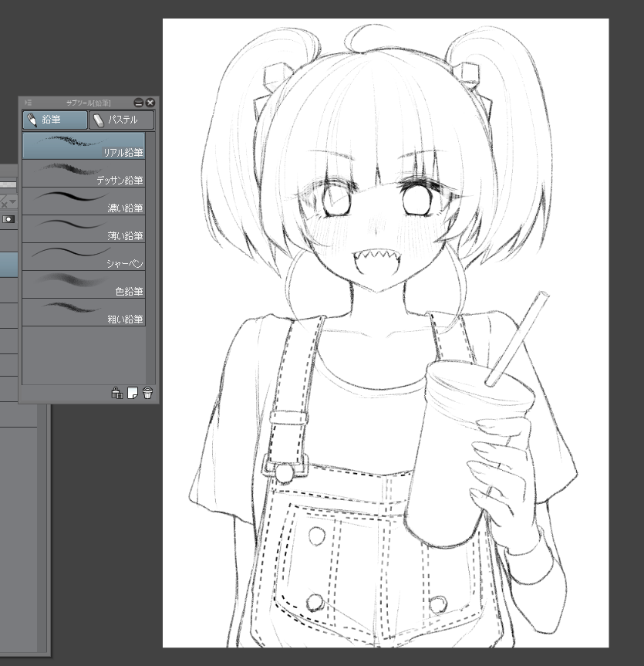Click the sub tool list scrollbar
Viewport: 644px width, 666px height.
click(150, 259)
